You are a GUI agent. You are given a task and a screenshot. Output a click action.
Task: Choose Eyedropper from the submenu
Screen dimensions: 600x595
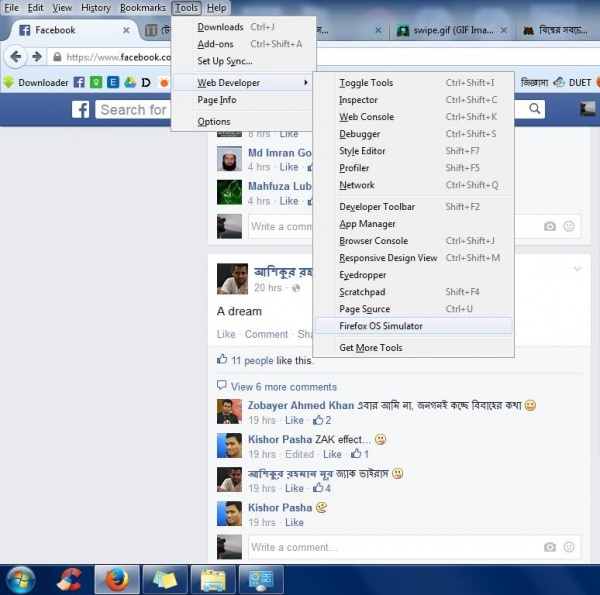tap(413, 275)
